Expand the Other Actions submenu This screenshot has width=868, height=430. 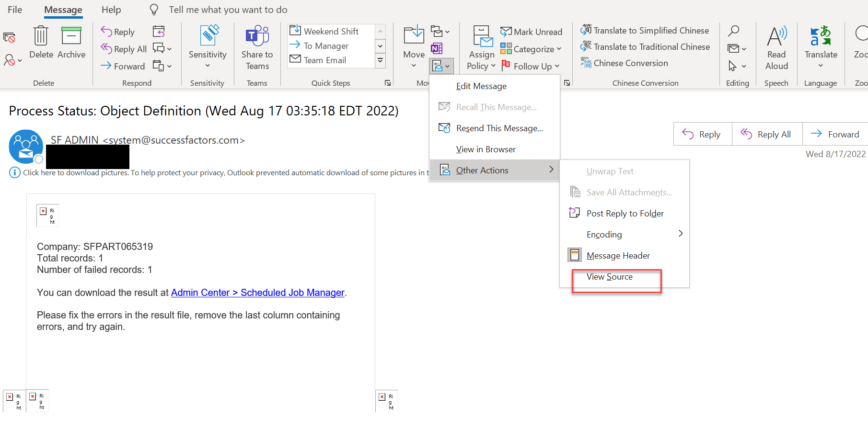pos(495,170)
